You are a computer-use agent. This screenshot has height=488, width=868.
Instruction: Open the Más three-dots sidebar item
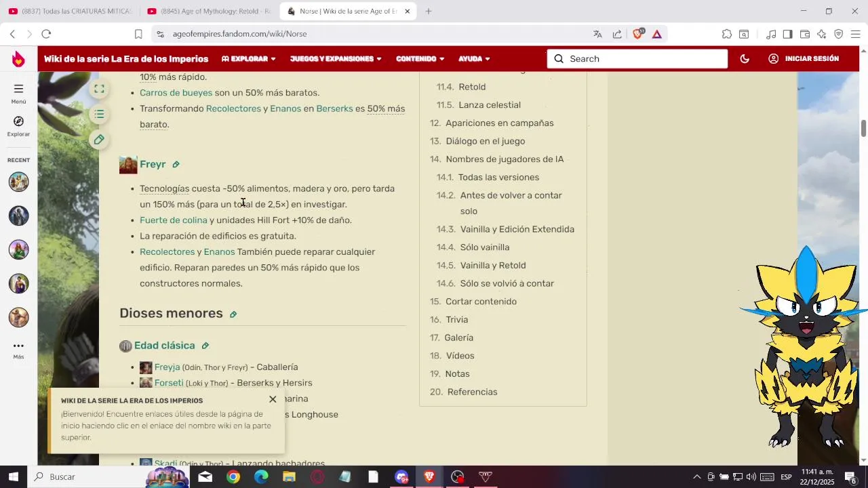point(18,346)
